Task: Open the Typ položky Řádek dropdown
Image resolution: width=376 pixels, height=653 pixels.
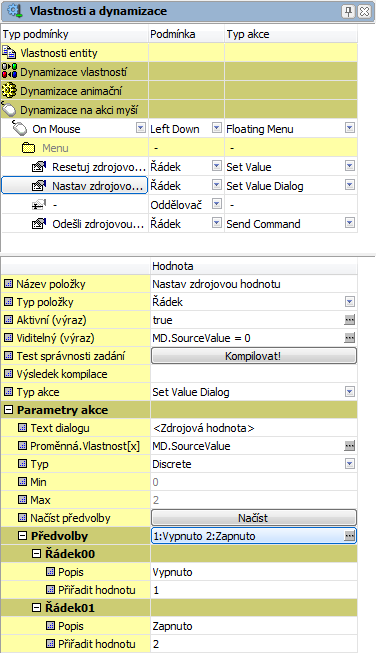Action: (x=350, y=302)
